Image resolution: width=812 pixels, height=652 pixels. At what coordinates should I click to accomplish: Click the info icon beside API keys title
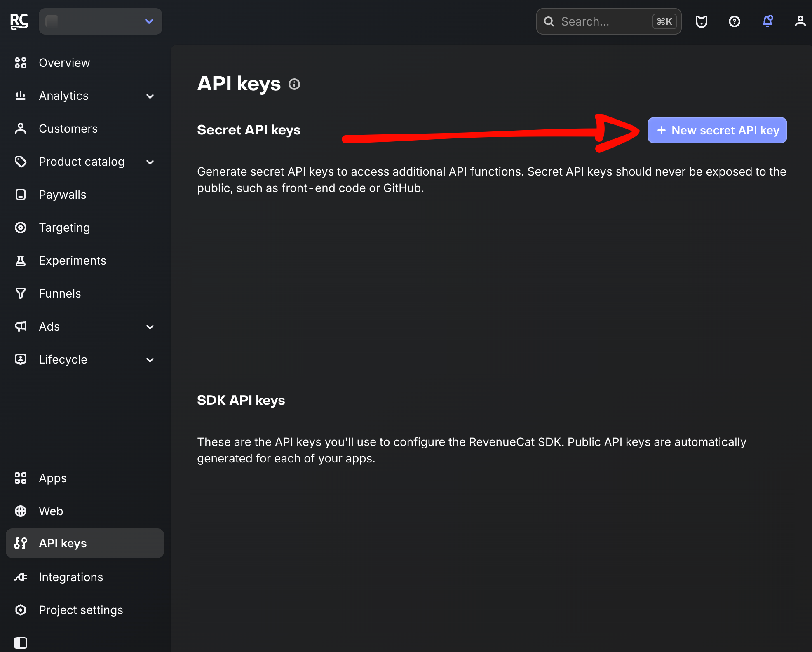tap(294, 84)
